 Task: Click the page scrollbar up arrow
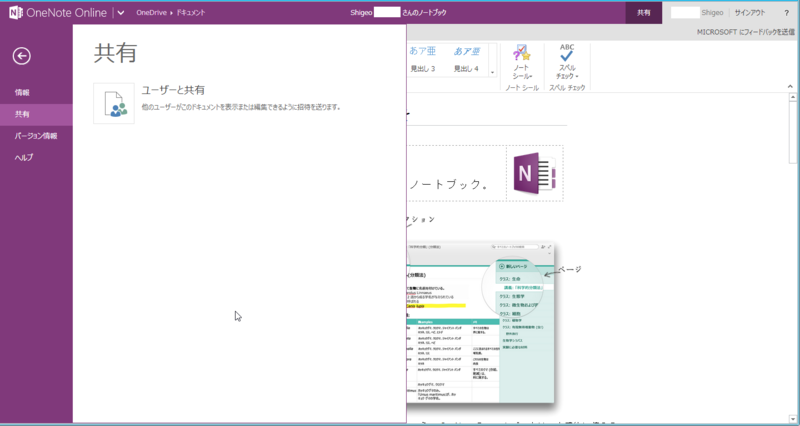793,97
